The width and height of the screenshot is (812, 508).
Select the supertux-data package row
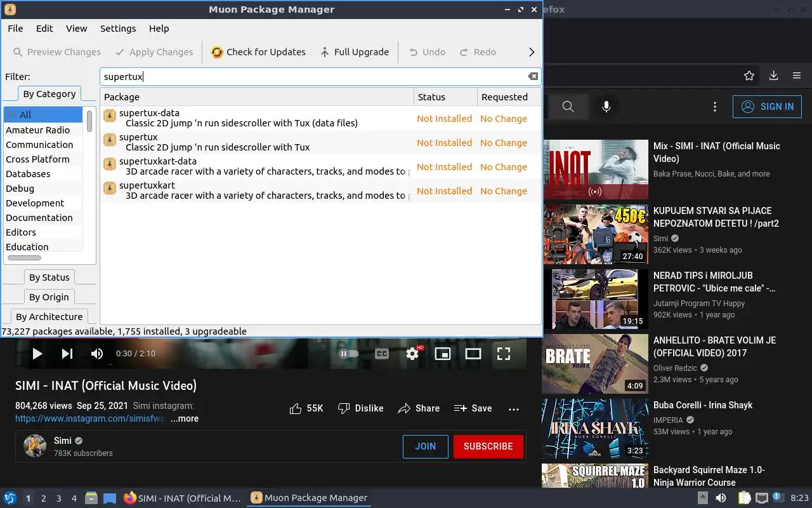(x=320, y=118)
